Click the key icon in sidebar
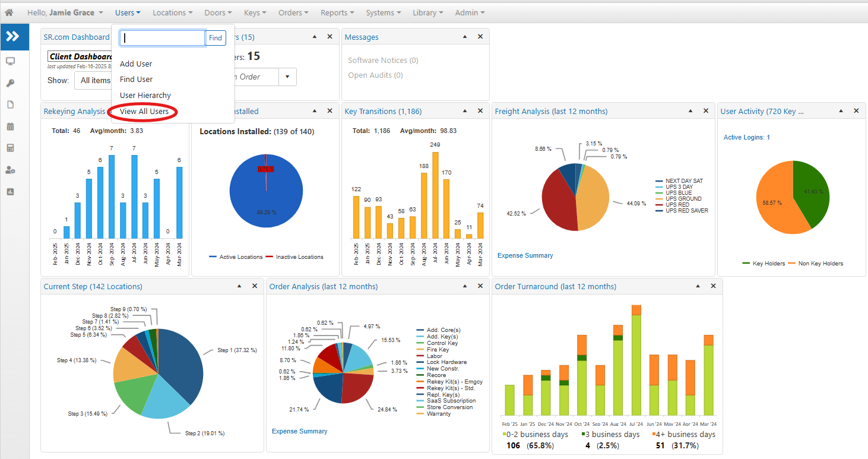 10,83
